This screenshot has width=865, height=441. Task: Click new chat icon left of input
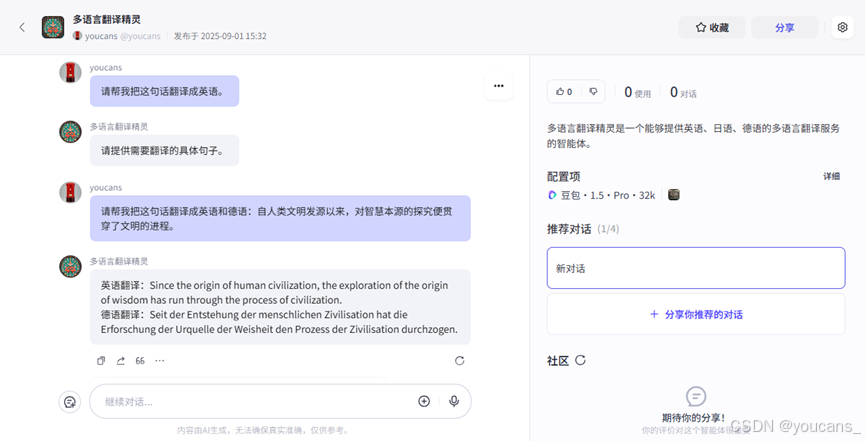coord(70,402)
